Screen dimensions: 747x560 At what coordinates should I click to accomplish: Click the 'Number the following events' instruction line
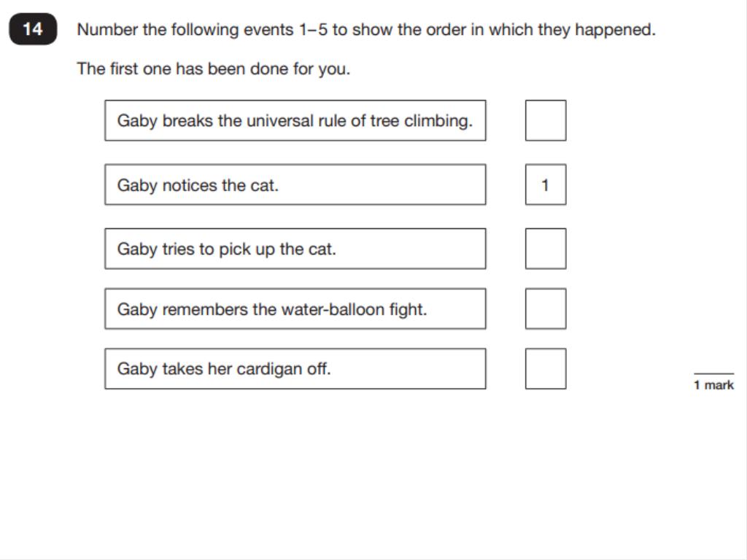coord(366,30)
